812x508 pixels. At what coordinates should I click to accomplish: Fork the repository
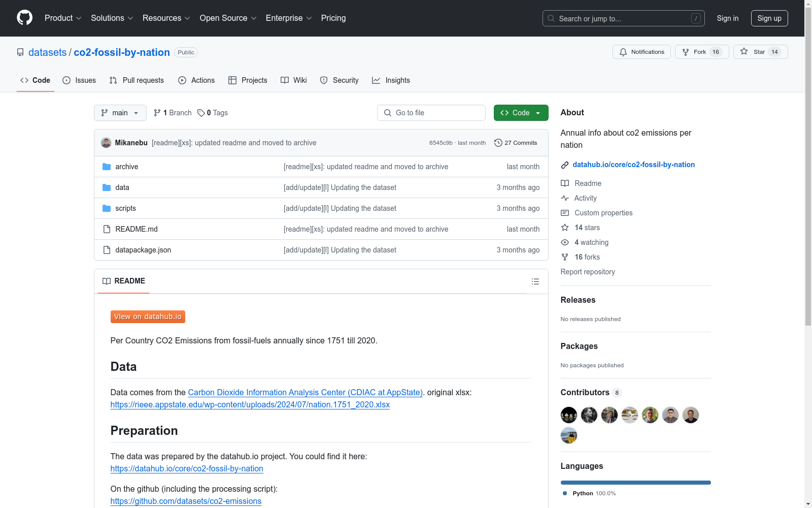[x=702, y=52]
